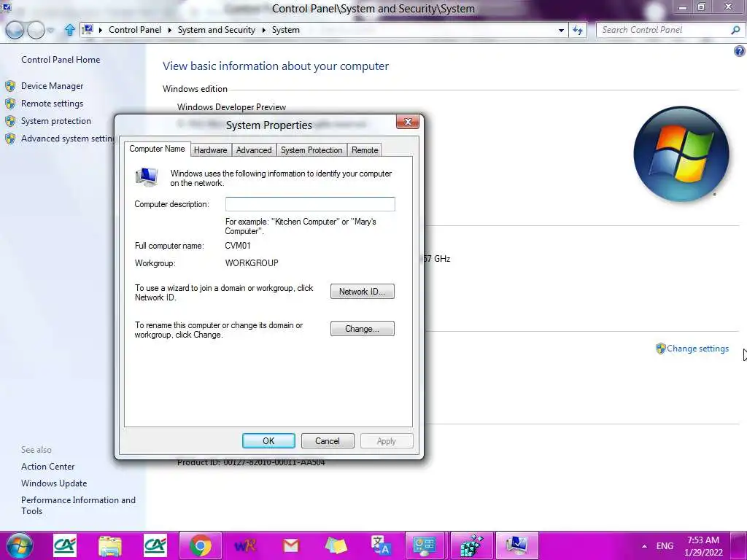This screenshot has width=747, height=560.
Task: Switch to the Advanced tab
Action: click(x=253, y=150)
